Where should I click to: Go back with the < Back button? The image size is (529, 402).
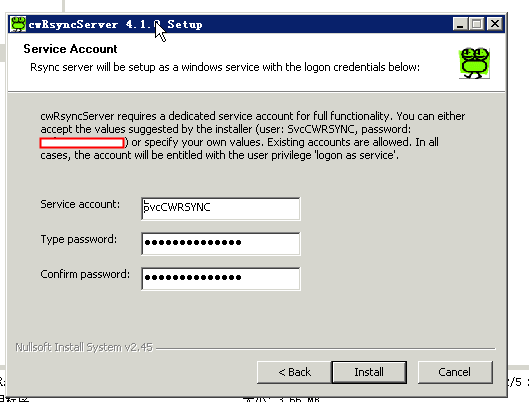(x=294, y=372)
